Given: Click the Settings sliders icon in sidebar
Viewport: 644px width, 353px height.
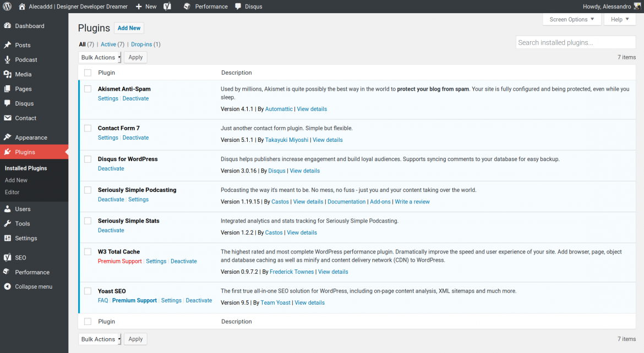Looking at the screenshot, I should click(x=7, y=238).
